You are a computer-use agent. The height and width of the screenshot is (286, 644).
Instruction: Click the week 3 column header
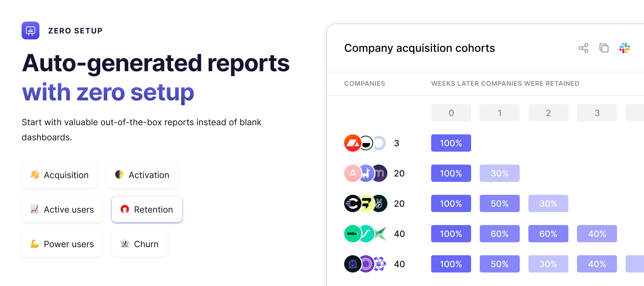pos(597,113)
